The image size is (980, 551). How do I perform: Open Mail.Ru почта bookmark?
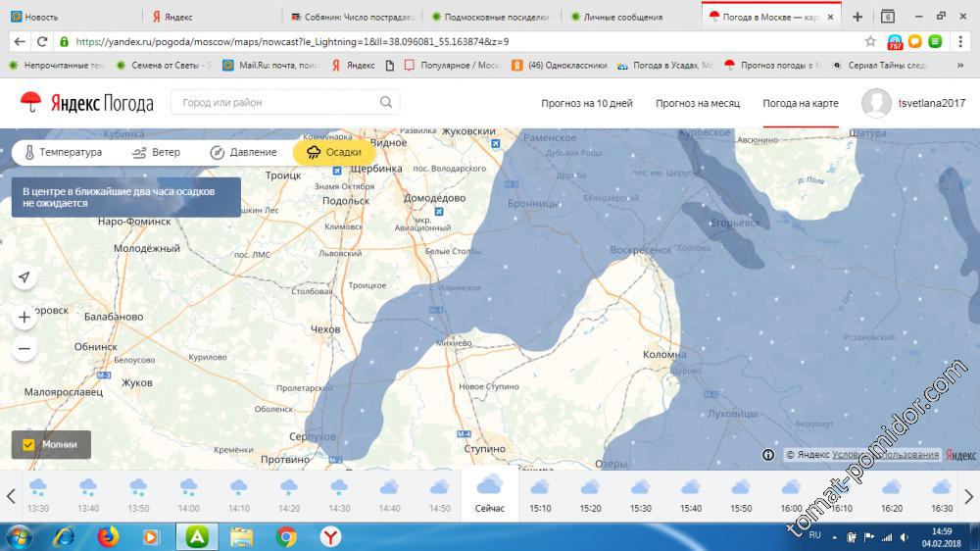(x=271, y=65)
